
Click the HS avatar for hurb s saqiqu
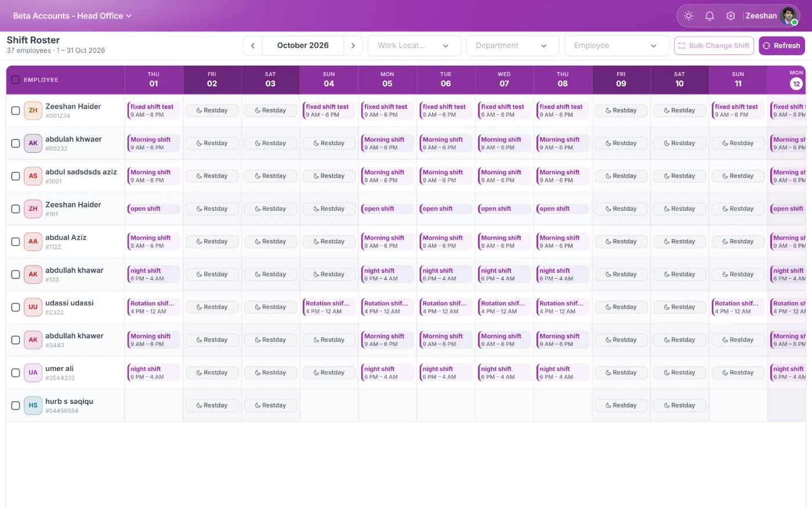pos(33,405)
